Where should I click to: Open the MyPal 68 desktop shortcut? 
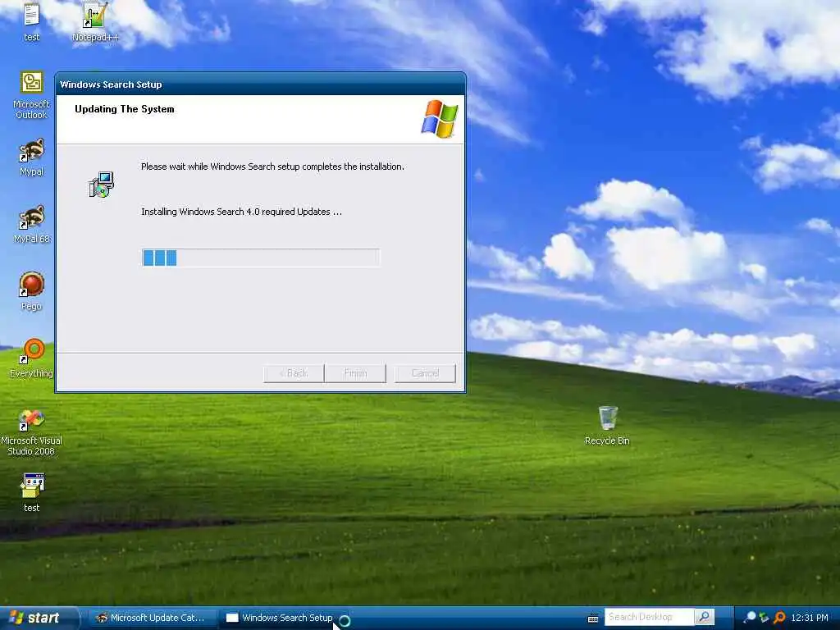[32, 224]
